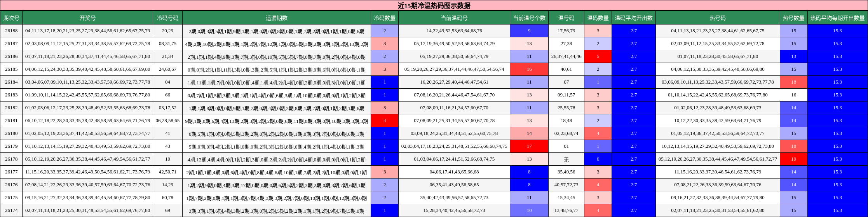Select period number 26174
Screen dimensions: 868x217
point(11,210)
